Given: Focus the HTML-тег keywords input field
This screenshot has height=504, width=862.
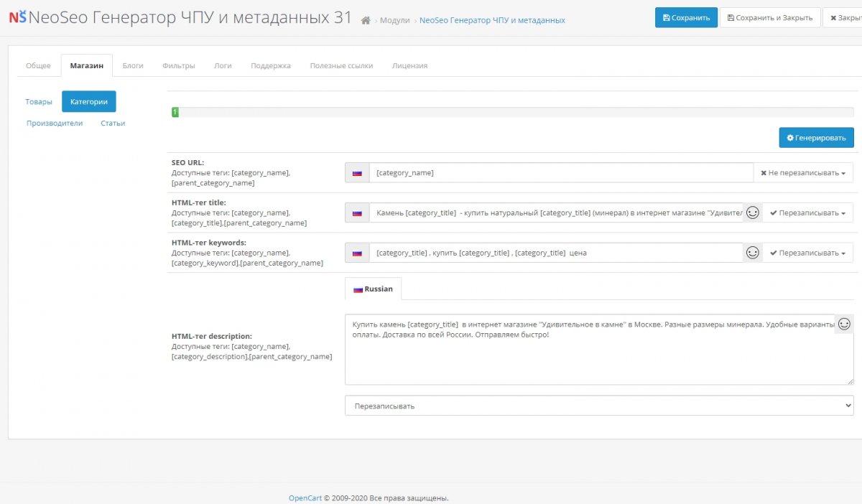Looking at the screenshot, I should 556,253.
